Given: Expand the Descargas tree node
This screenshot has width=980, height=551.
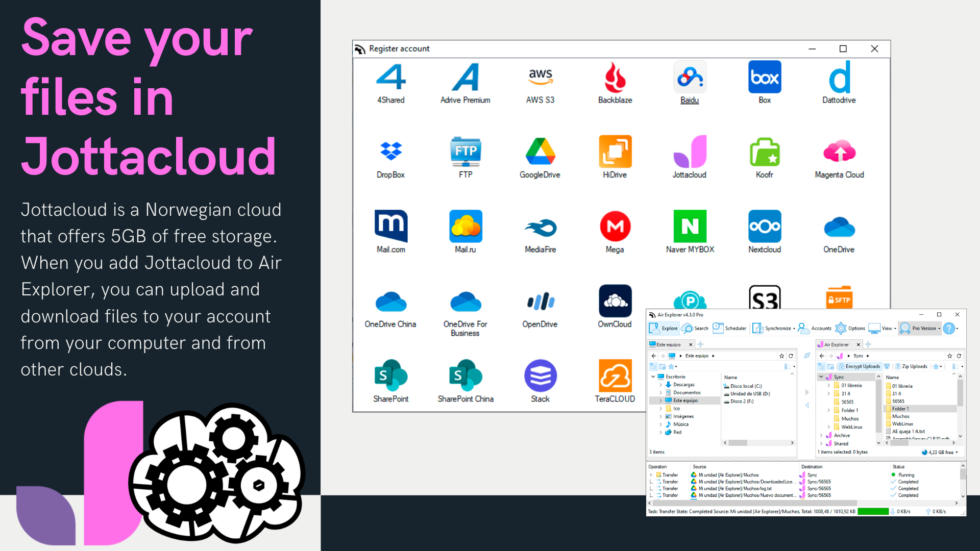Looking at the screenshot, I should coord(660,384).
